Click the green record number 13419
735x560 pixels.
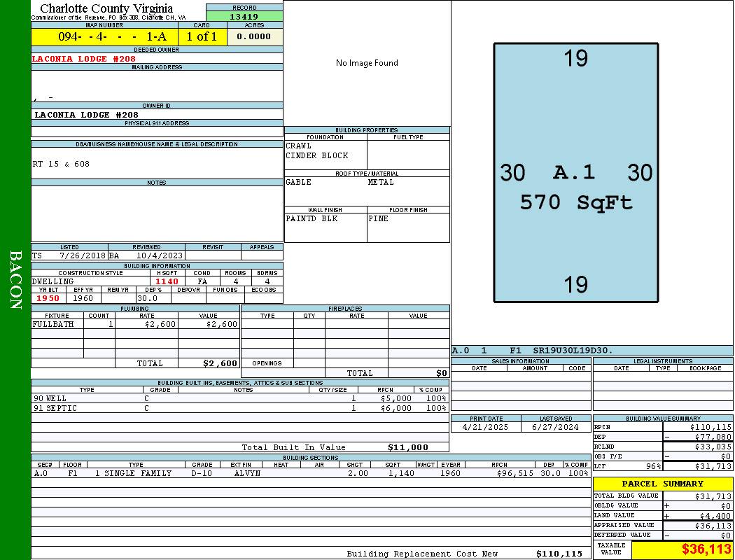pos(244,17)
